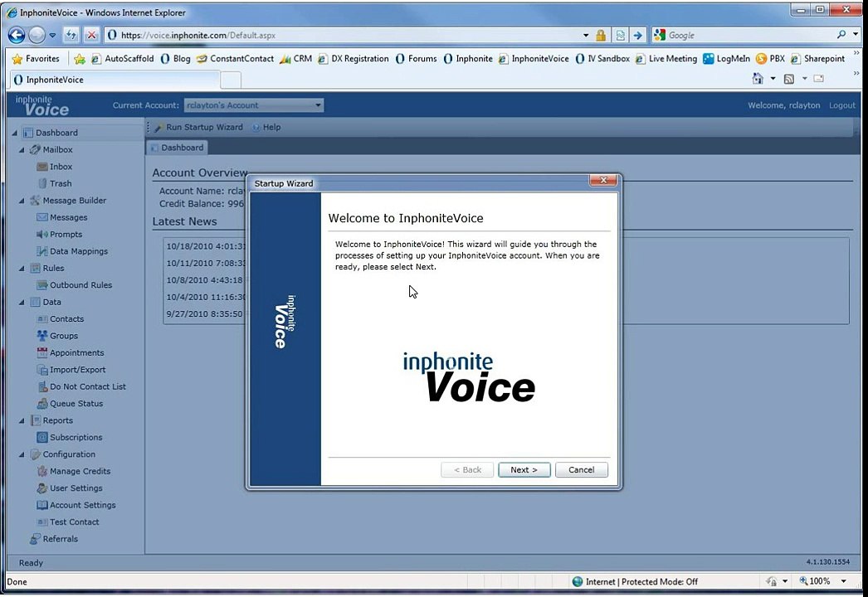Cancel the Startup Wizard

coord(581,470)
